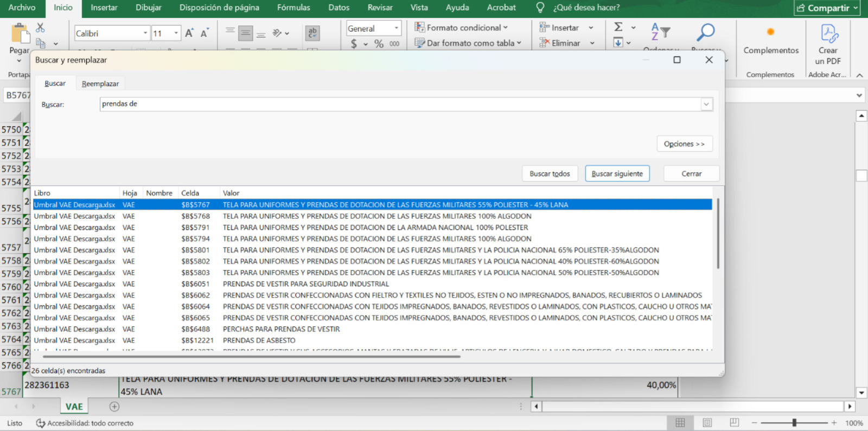
Task: Click Opciones >> to show more options
Action: click(684, 144)
